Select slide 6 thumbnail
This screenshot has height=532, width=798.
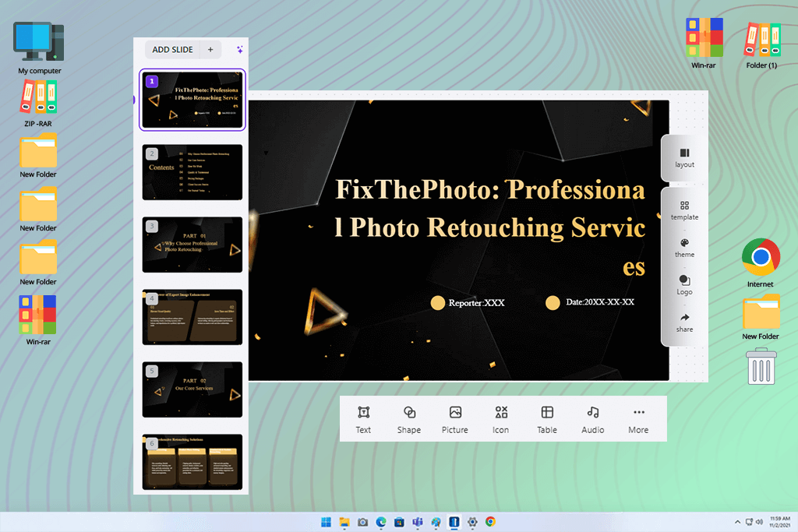click(x=192, y=462)
